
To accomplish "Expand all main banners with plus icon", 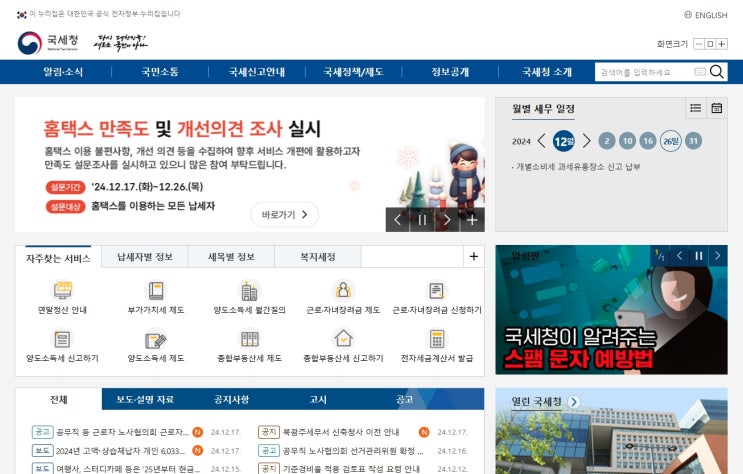I will (472, 220).
